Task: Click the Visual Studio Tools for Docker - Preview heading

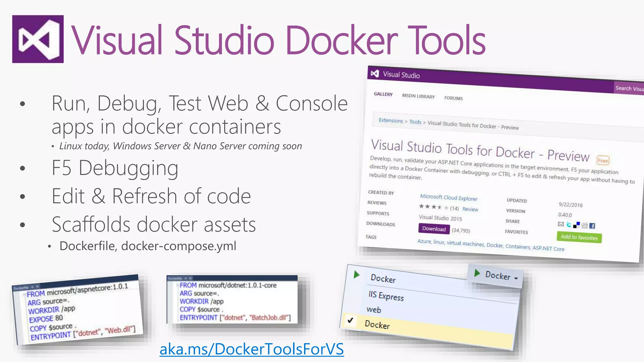Action: [480, 151]
